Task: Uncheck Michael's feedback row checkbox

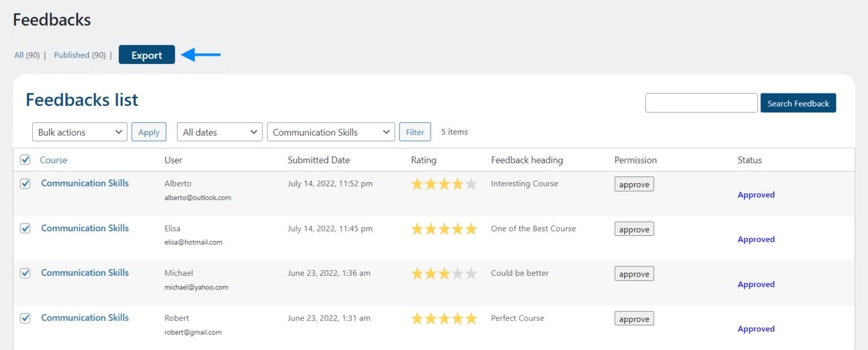Action: click(x=25, y=273)
